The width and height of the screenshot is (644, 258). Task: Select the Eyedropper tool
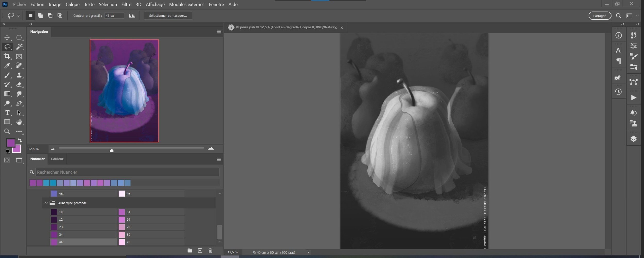[7, 66]
